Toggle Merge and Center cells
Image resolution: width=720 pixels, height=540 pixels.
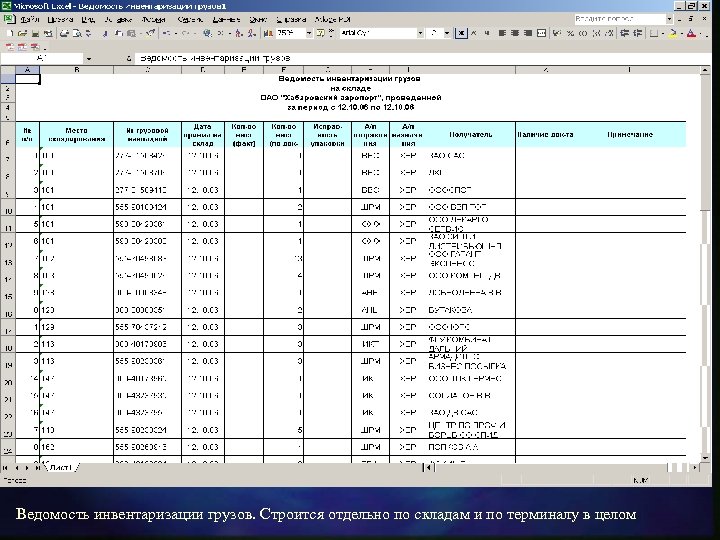(541, 33)
